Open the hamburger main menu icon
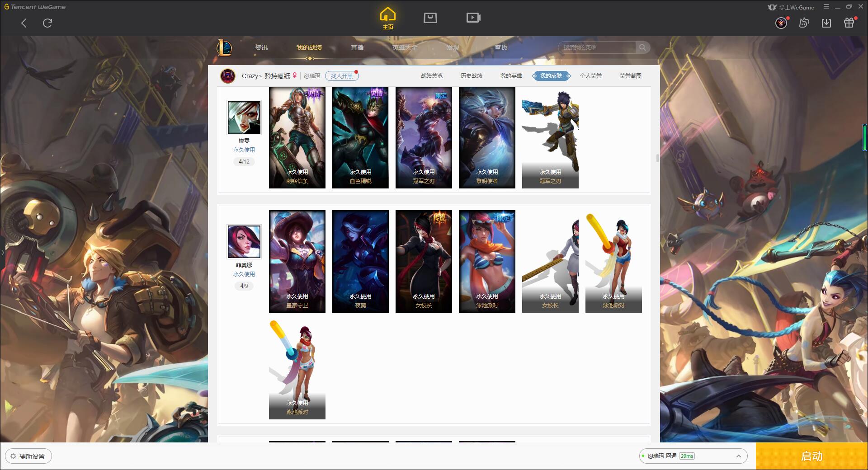 click(x=826, y=7)
